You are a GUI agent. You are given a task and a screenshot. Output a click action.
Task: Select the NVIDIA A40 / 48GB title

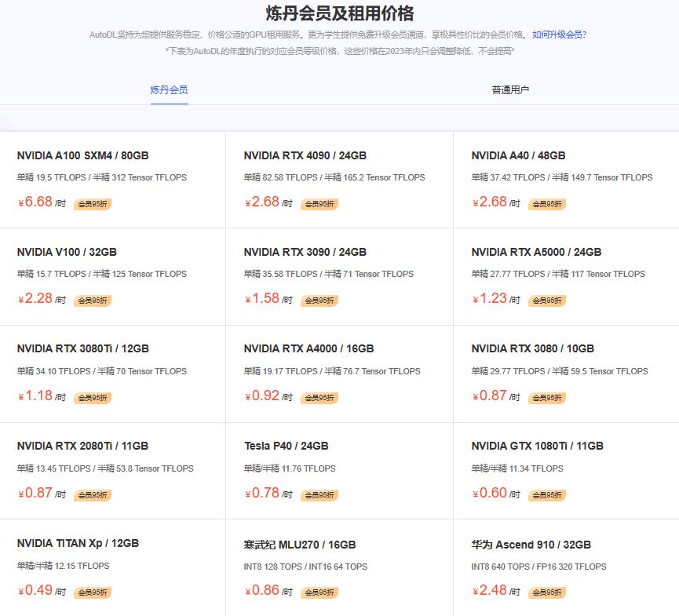(518, 155)
